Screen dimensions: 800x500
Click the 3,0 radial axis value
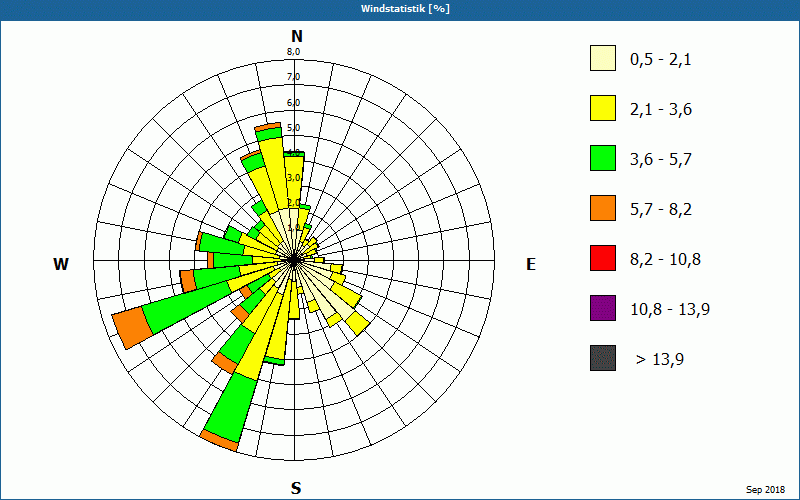pos(293,178)
